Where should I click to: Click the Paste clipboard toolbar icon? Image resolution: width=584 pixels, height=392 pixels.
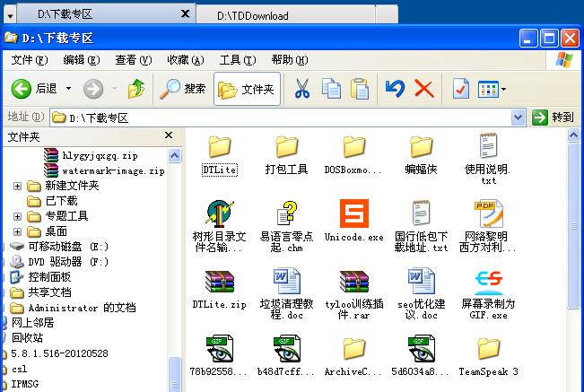tap(360, 89)
